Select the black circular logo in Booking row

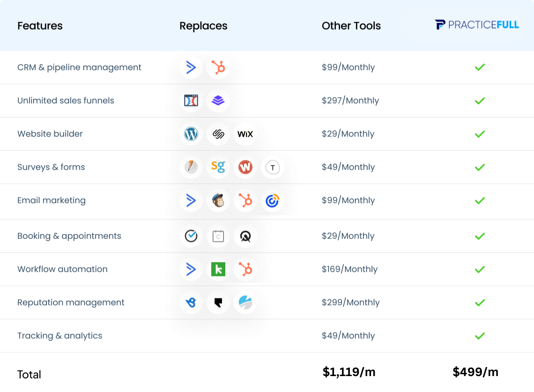click(x=245, y=236)
